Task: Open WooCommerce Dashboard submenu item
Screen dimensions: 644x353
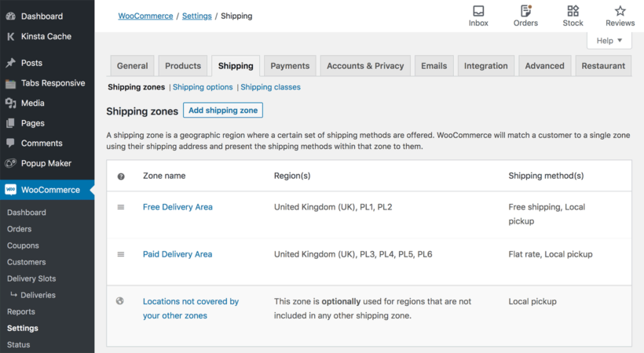Action: pyautogui.click(x=26, y=213)
